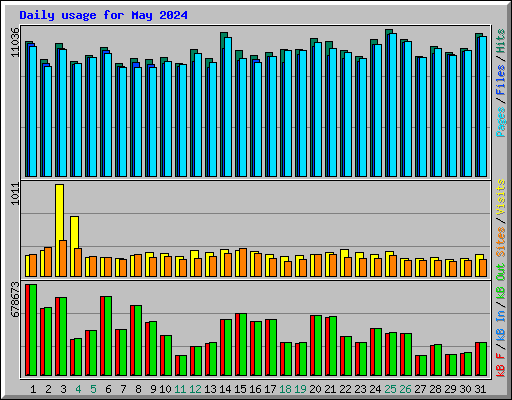
Task: Click the day 1 label on x-axis
Action: 33,389
